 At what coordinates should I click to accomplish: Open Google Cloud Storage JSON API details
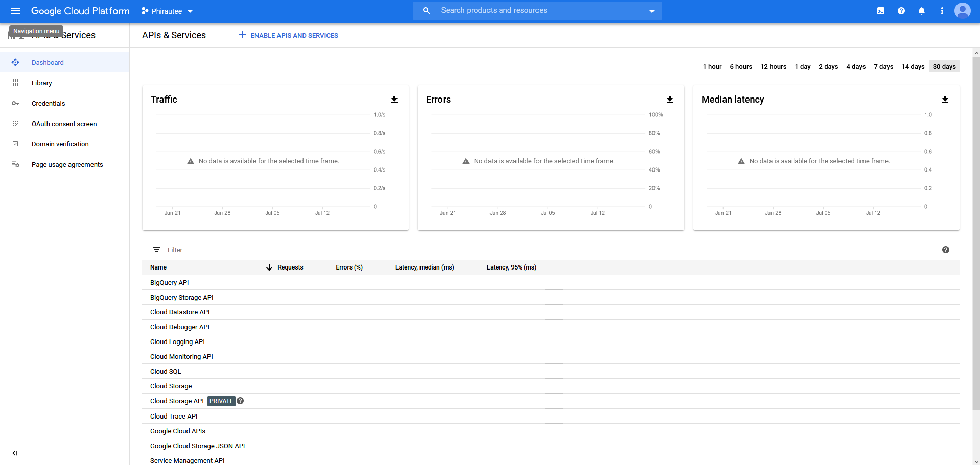(197, 446)
